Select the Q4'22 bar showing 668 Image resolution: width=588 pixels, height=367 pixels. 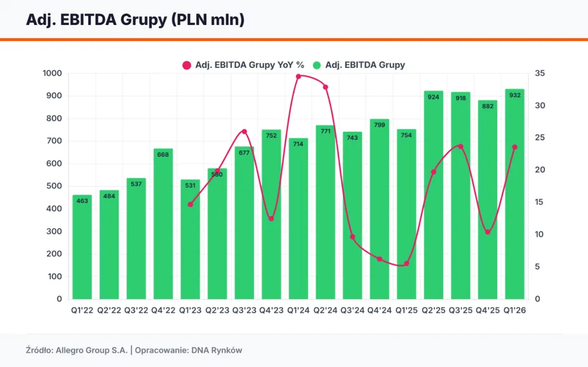pos(163,224)
